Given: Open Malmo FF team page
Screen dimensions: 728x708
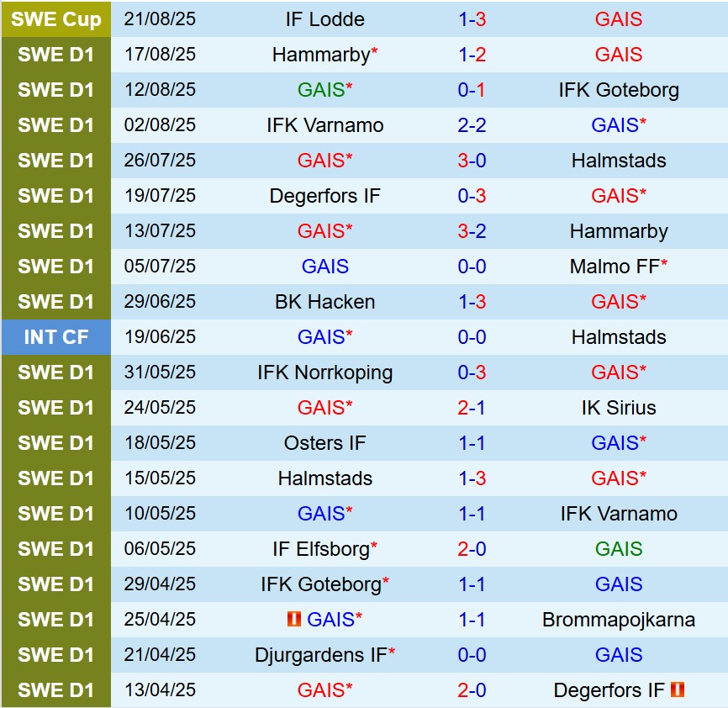Looking at the screenshot, I should click(x=614, y=267).
